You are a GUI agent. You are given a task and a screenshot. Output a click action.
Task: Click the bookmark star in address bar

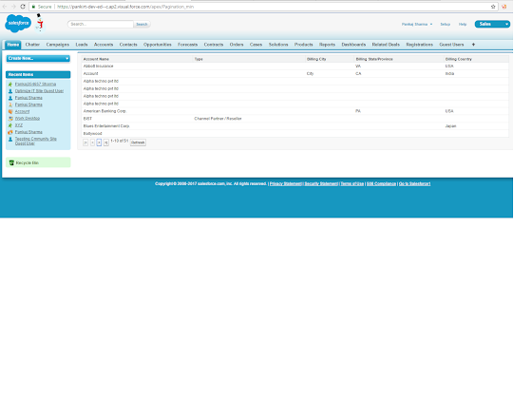[x=493, y=7]
